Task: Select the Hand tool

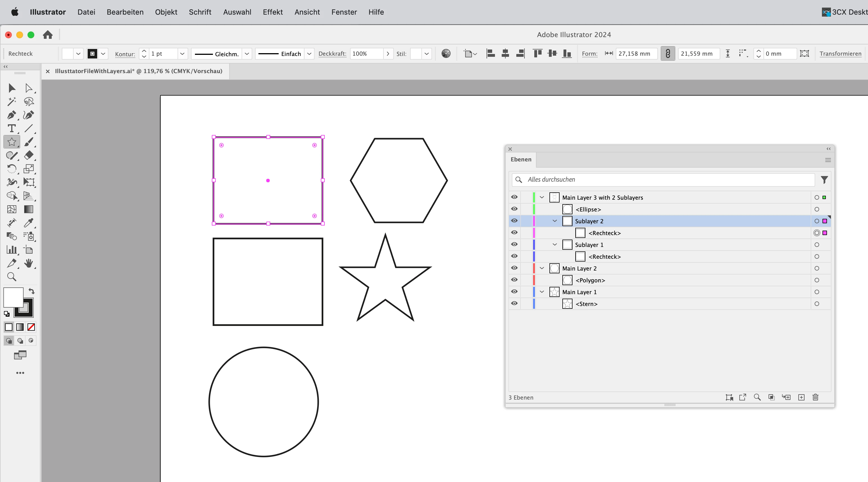Action: (x=29, y=263)
